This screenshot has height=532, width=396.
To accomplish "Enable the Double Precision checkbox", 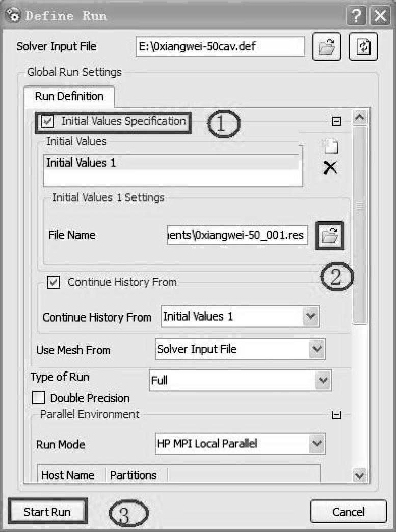I will tap(38, 398).
